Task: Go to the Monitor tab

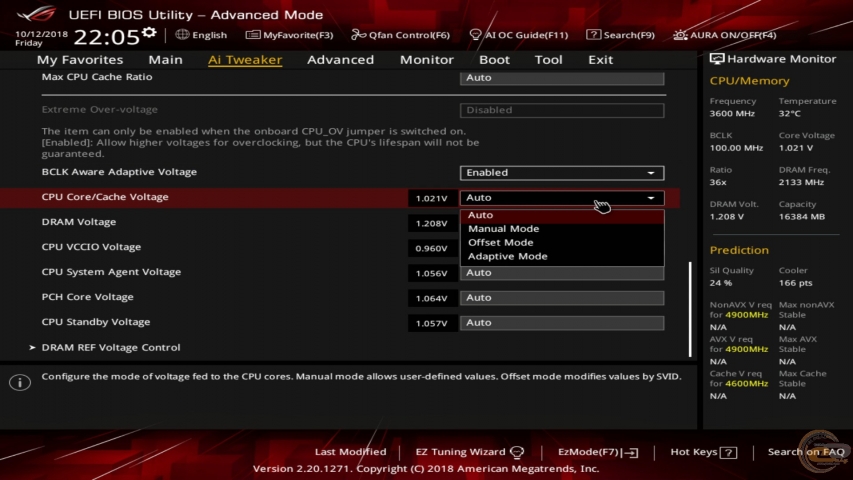Action: click(x=426, y=59)
